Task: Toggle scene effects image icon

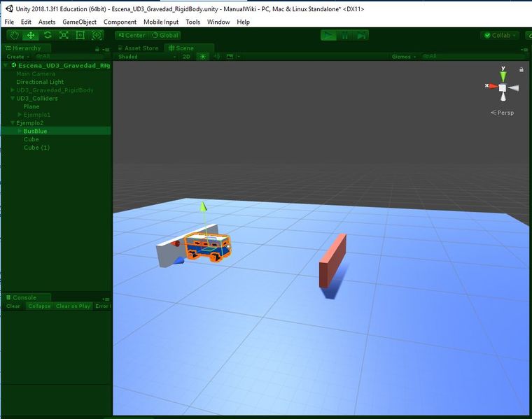Action: click(230, 57)
